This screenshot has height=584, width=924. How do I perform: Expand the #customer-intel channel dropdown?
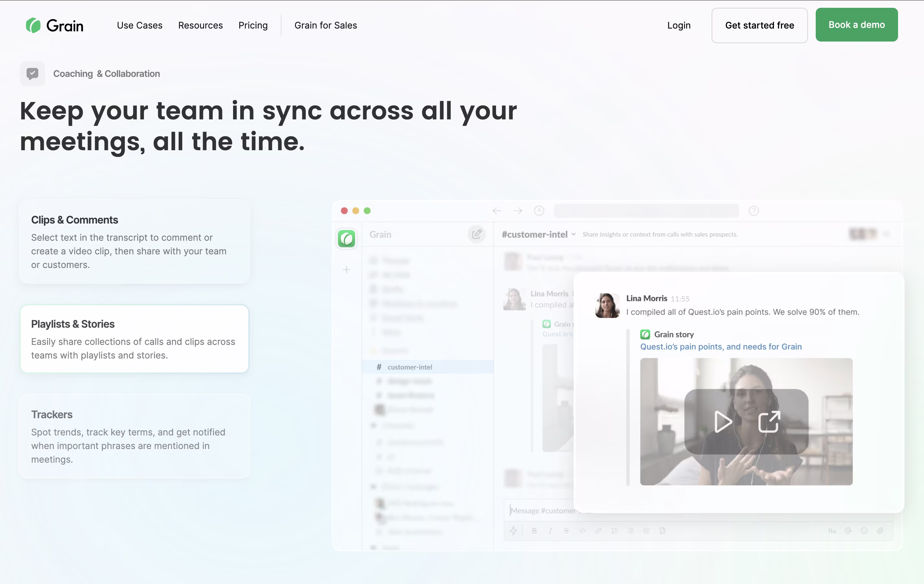click(573, 234)
